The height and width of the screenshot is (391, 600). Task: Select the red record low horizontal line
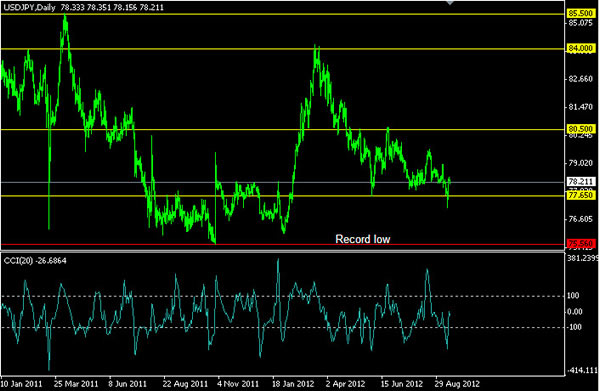pos(282,244)
